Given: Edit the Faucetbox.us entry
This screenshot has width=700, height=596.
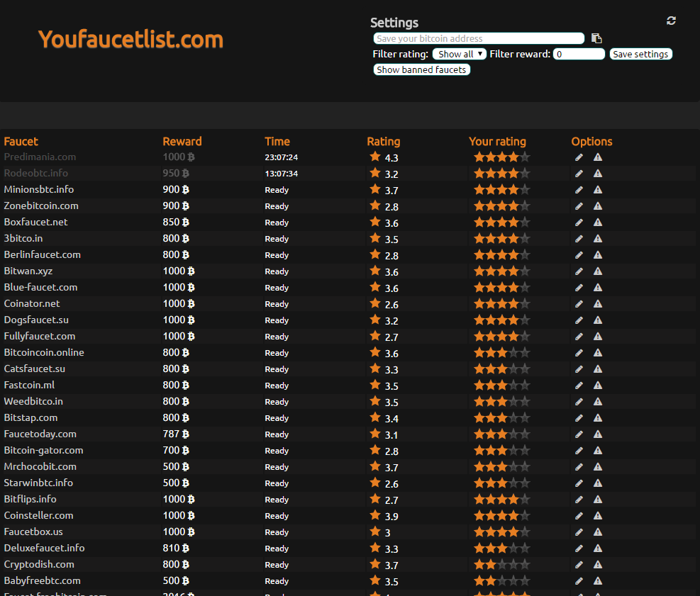Looking at the screenshot, I should (579, 532).
